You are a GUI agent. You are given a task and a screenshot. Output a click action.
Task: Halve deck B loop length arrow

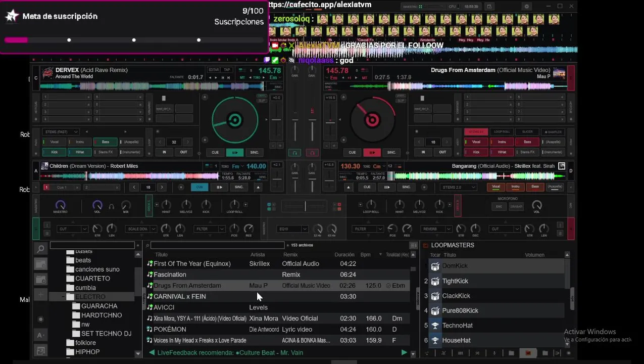click(x=418, y=142)
